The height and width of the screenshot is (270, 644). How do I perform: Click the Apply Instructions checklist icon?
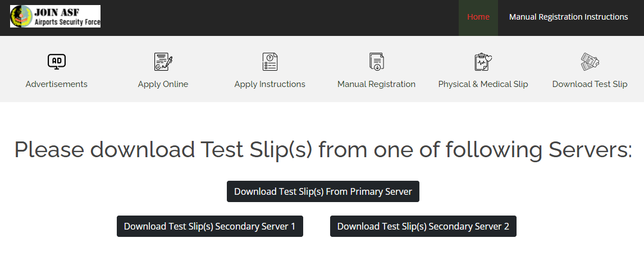click(270, 61)
